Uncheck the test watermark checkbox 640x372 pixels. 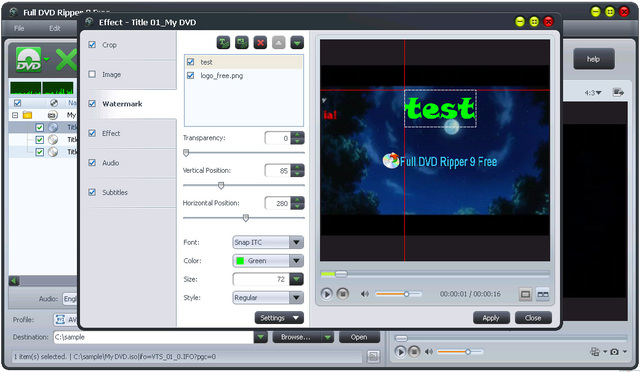191,62
